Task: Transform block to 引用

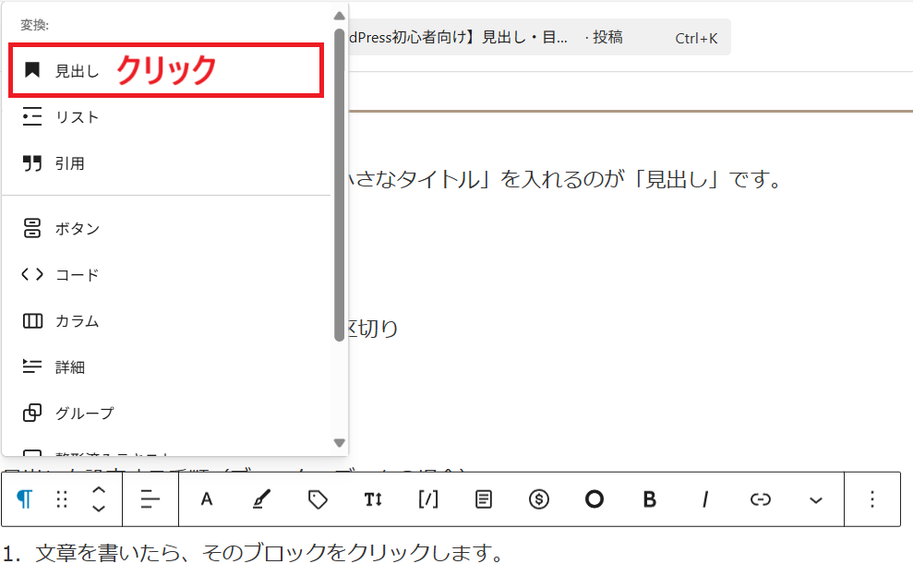Action: [x=69, y=163]
